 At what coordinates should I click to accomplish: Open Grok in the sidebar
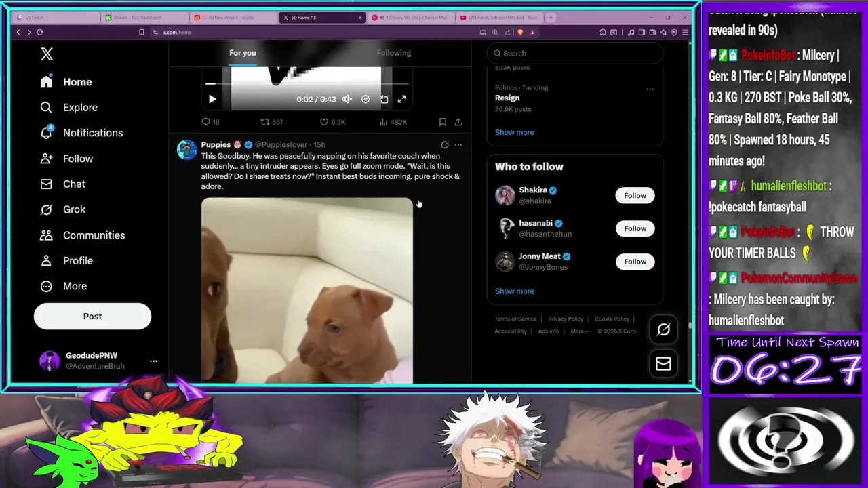[x=62, y=209]
